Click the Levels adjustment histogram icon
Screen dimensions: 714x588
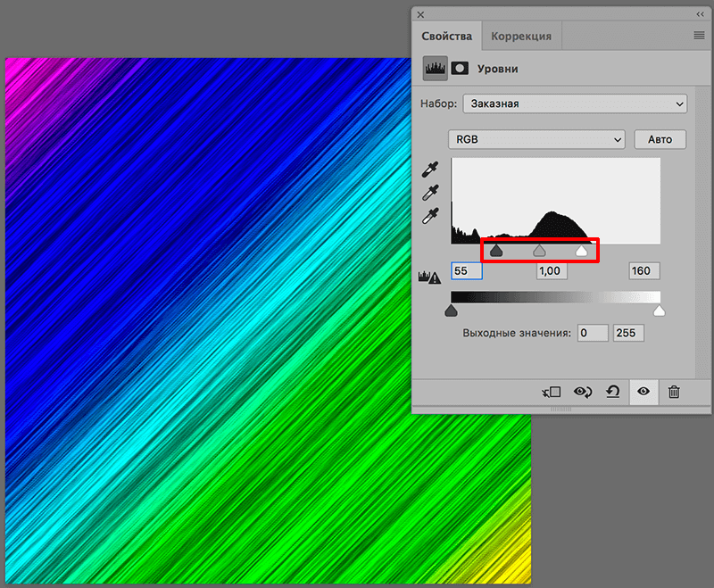click(x=434, y=69)
